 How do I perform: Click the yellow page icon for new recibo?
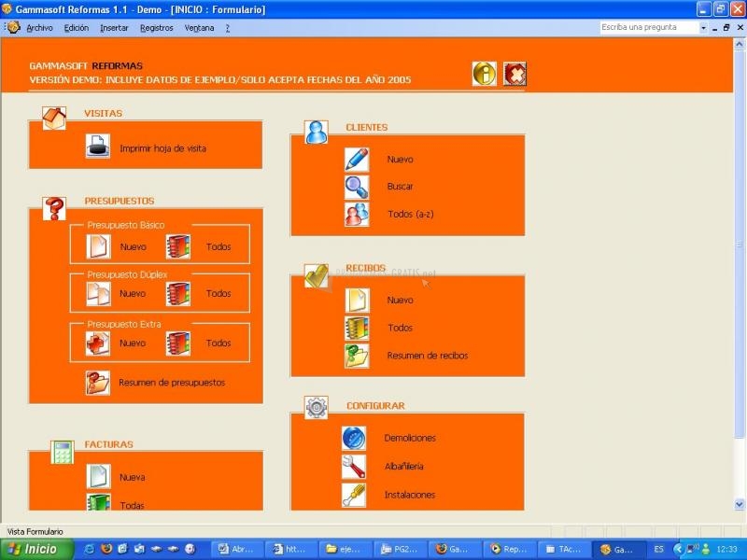(x=357, y=300)
